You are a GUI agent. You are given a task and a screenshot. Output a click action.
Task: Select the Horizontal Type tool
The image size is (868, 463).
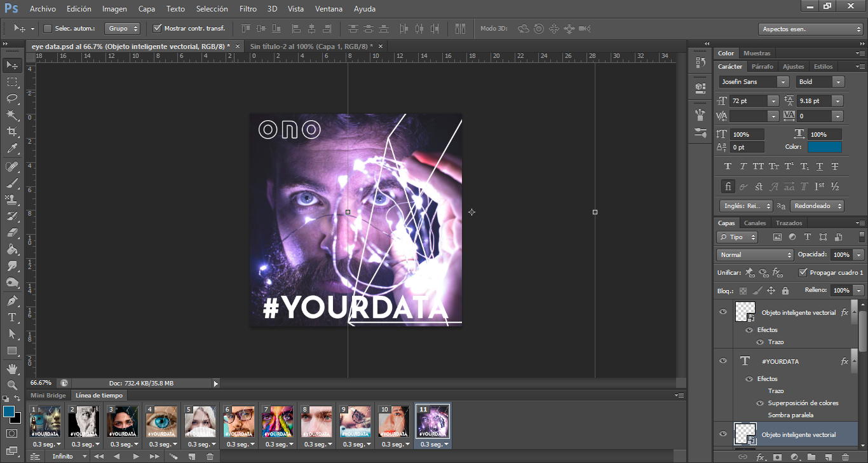click(12, 317)
